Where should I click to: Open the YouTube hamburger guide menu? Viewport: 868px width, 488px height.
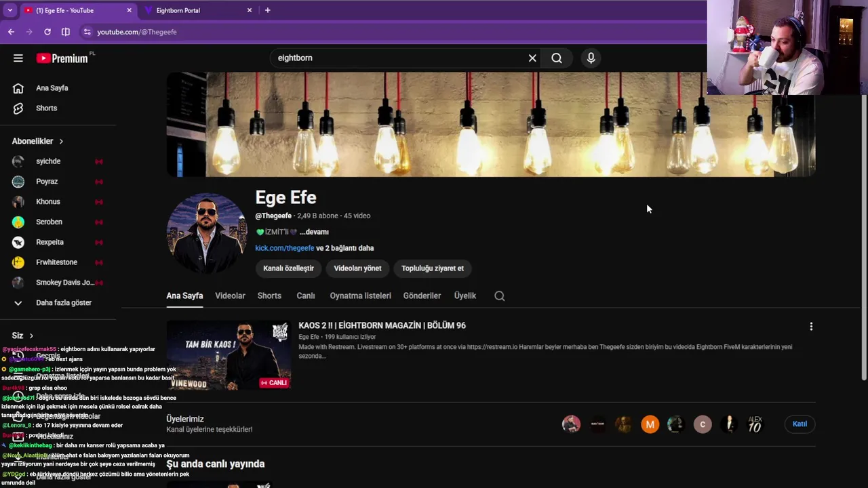18,58
